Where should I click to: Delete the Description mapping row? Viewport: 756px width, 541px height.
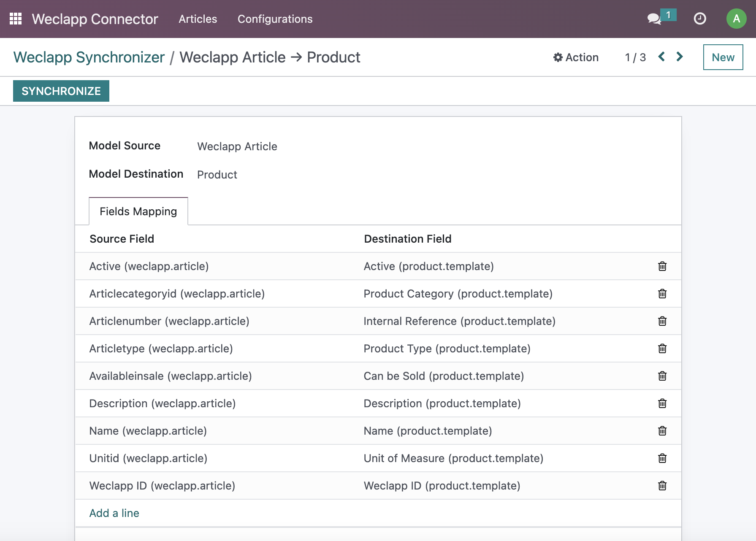[662, 403]
